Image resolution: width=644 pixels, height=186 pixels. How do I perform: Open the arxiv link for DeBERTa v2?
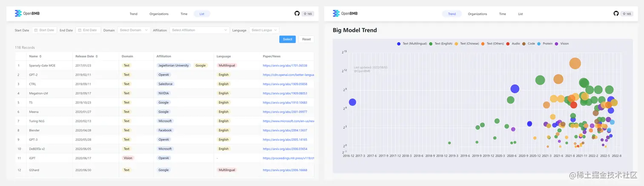(285, 149)
